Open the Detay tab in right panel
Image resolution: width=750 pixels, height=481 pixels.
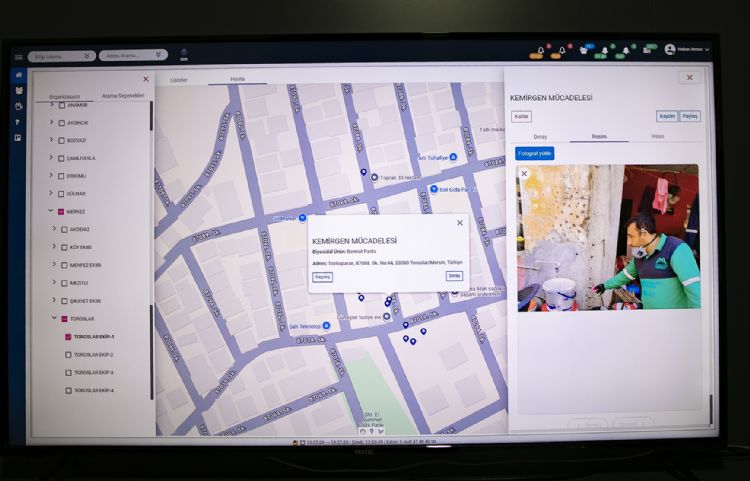[x=540, y=137]
